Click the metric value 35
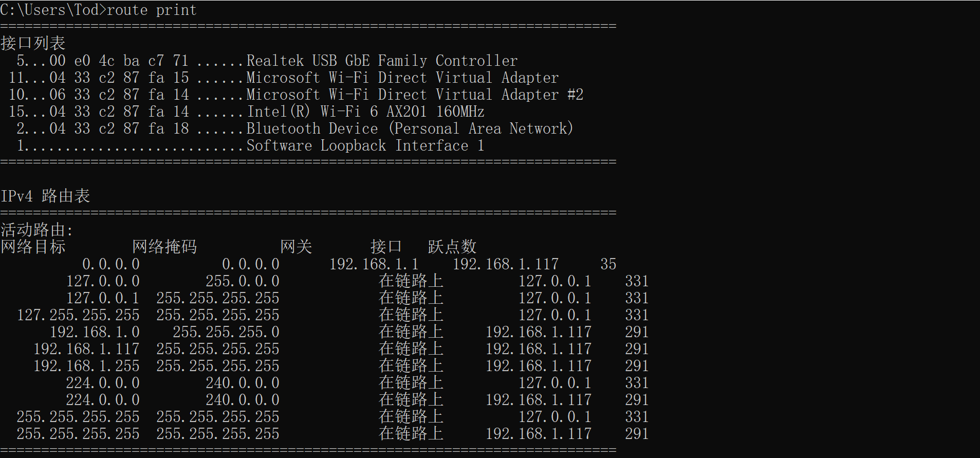Viewport: 980px width, 458px height. pyautogui.click(x=608, y=264)
